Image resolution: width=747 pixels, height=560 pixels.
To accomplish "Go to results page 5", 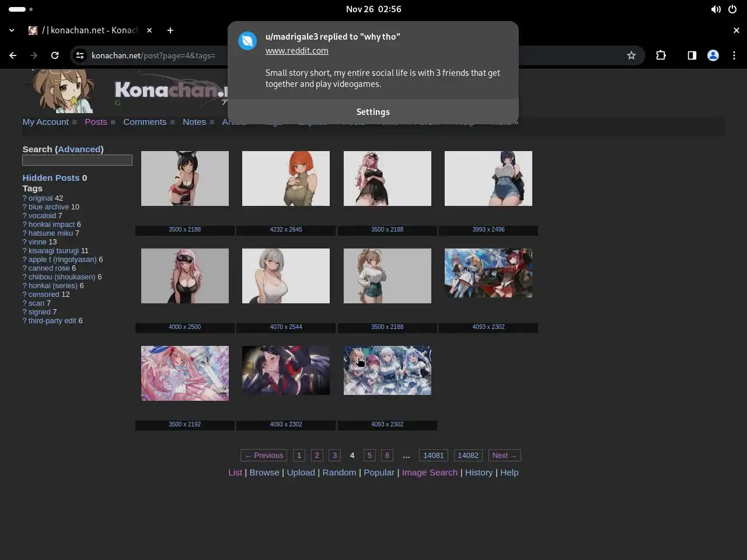I will pos(369,456).
